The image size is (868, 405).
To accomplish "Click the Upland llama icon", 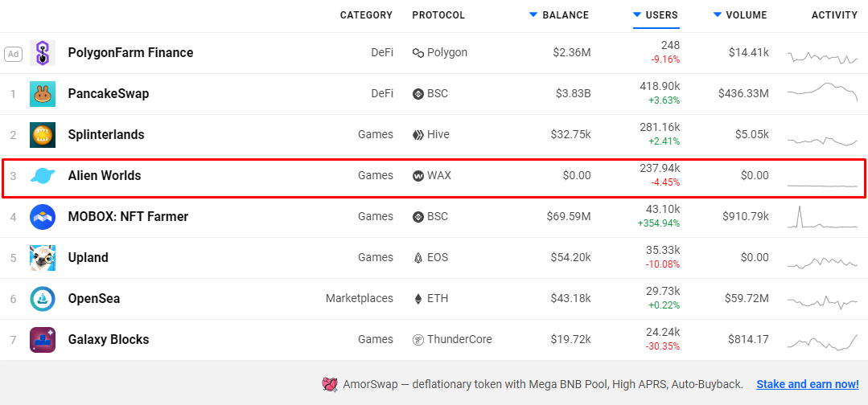I will tap(43, 258).
